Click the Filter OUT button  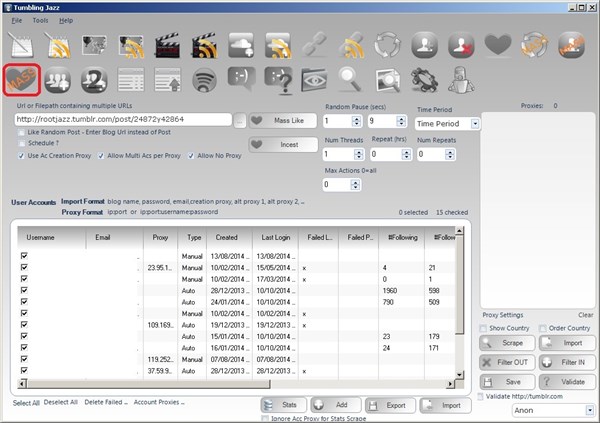point(507,362)
